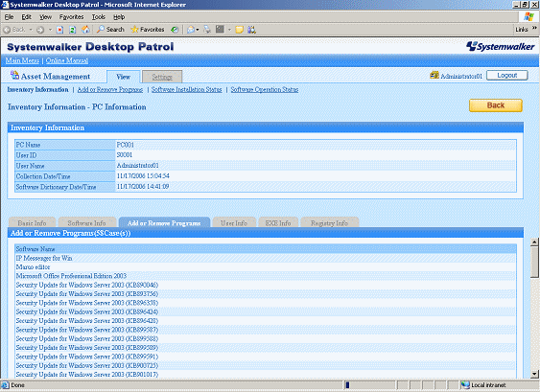
Task: Click the Edit page toolbar icon
Action: (220, 30)
